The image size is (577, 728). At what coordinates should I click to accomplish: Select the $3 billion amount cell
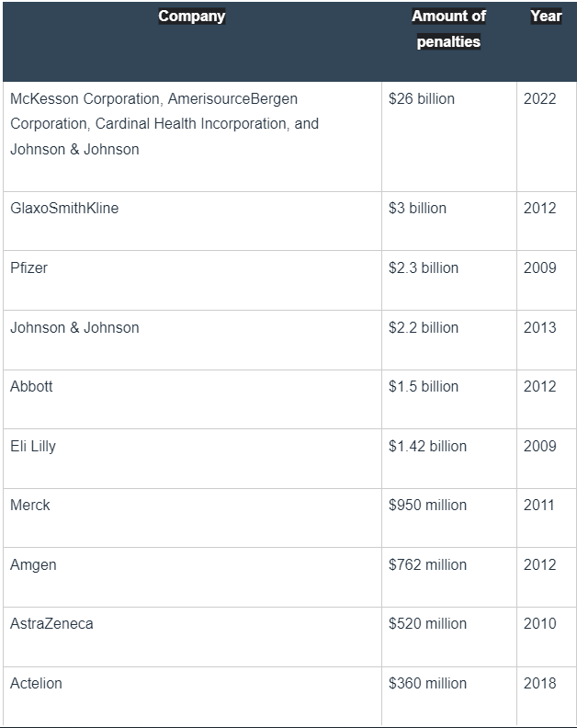417,208
